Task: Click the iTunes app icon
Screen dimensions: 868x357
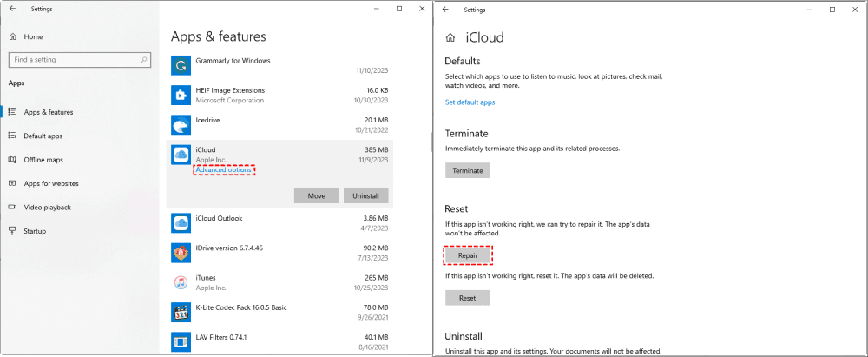Action: [x=181, y=282]
